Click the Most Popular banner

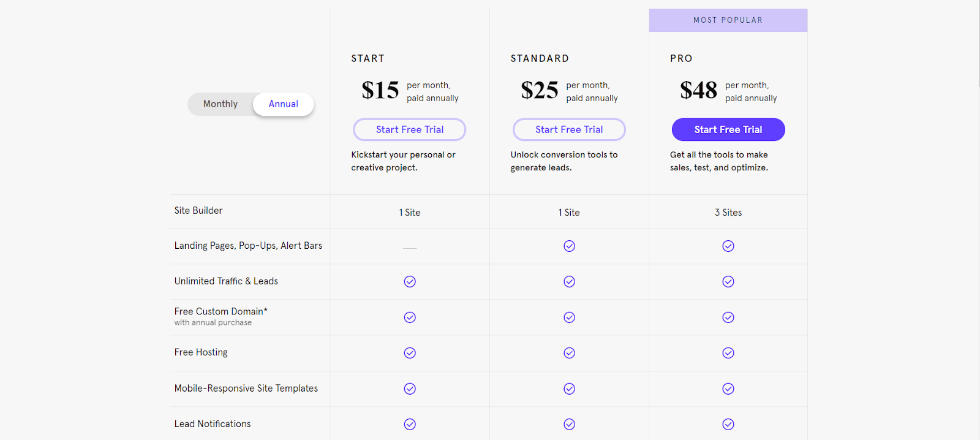(728, 20)
